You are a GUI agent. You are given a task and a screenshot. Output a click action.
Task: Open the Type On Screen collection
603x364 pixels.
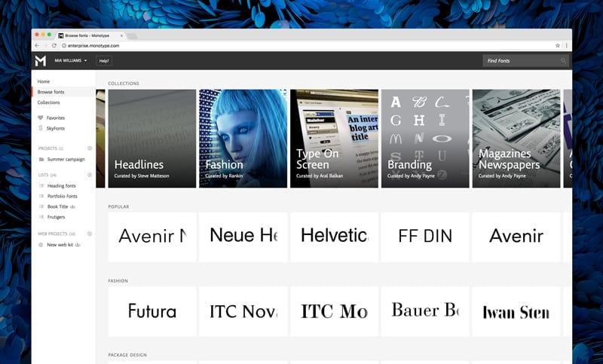334,139
